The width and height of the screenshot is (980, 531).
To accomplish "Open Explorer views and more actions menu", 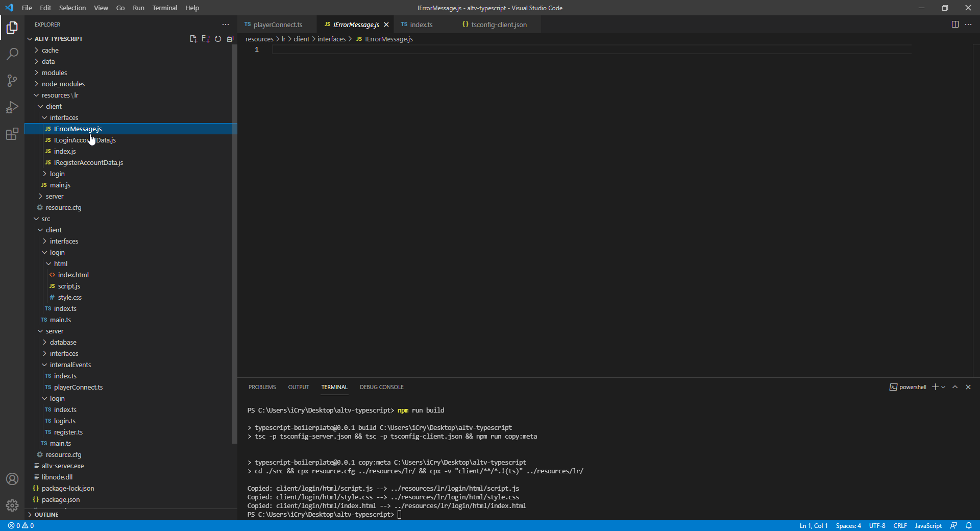I will point(226,25).
